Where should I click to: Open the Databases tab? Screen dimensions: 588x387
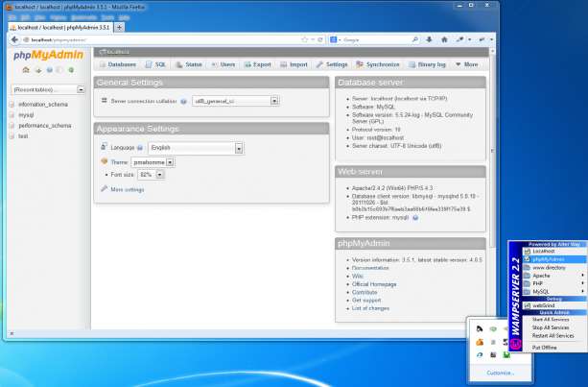click(x=118, y=64)
